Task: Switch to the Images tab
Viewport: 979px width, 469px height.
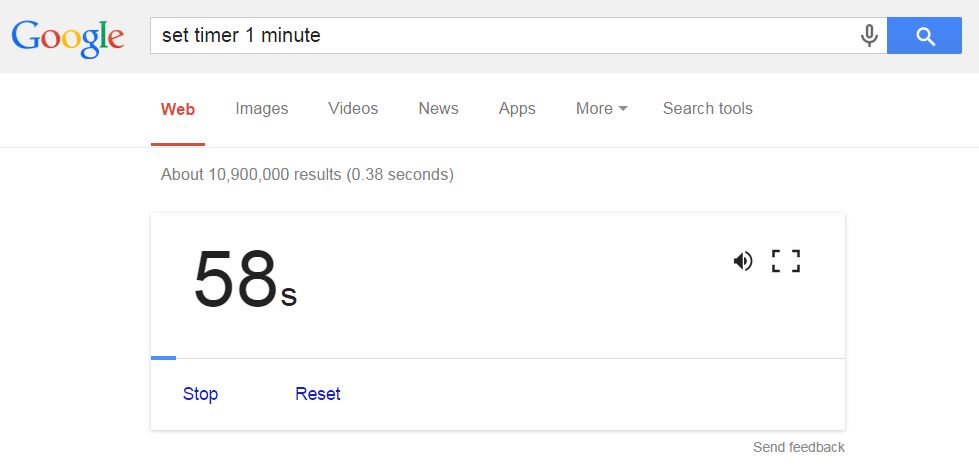Action: pos(262,109)
